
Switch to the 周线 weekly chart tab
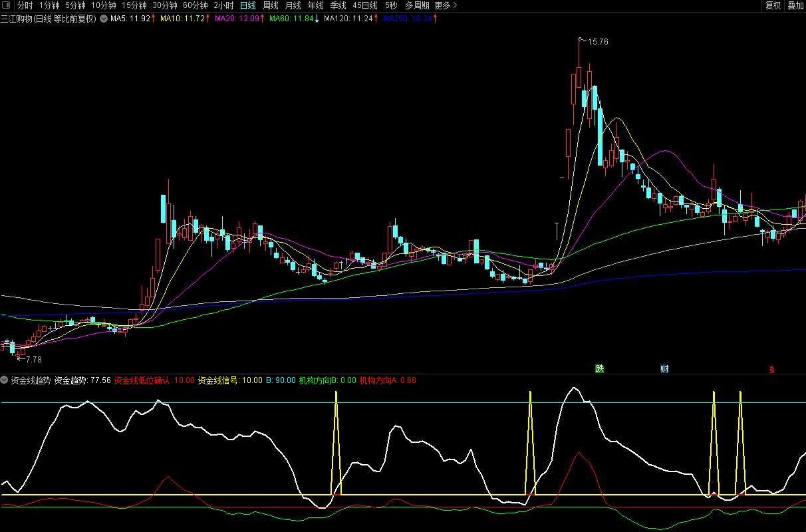tap(271, 5)
